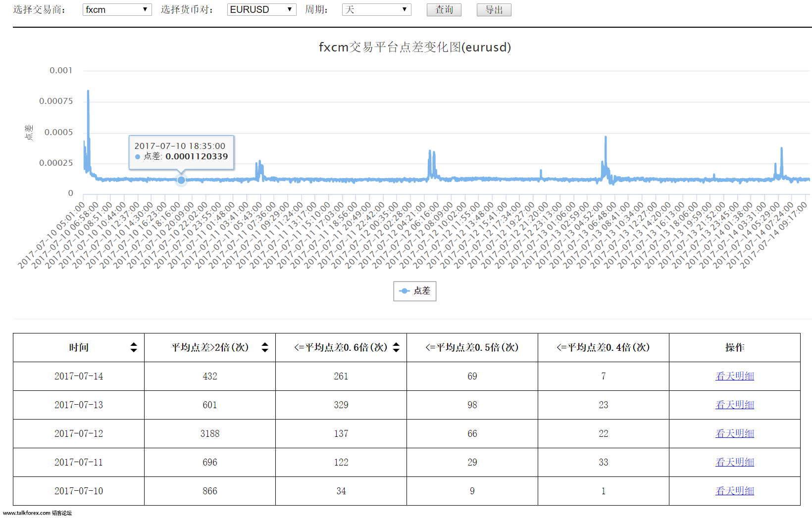This screenshot has width=812, height=518.
Task: Click the 3188 value cell
Action: [x=210, y=433]
